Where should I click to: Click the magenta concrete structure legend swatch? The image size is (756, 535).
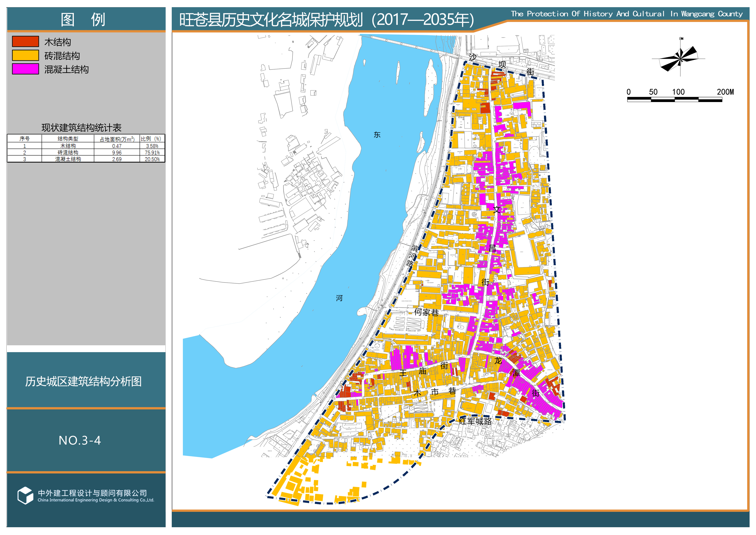pos(25,69)
